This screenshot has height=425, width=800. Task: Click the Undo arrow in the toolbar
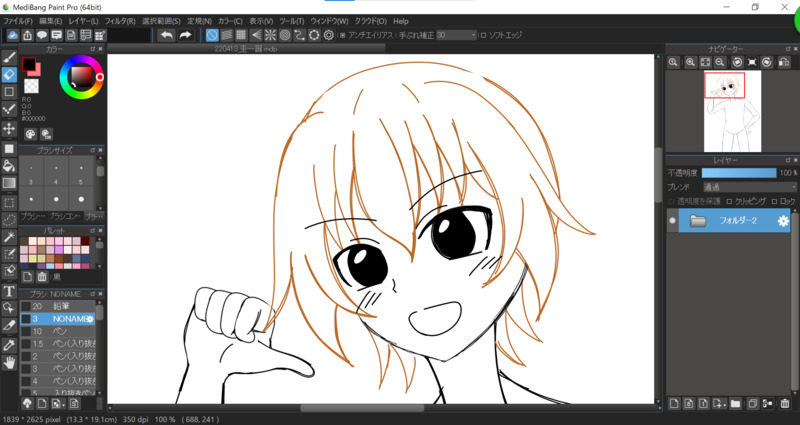[166, 35]
